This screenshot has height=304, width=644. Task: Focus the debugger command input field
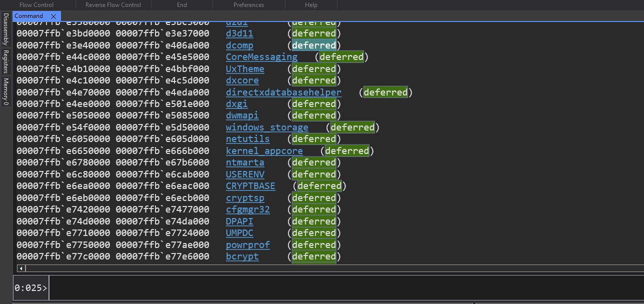[345, 288]
